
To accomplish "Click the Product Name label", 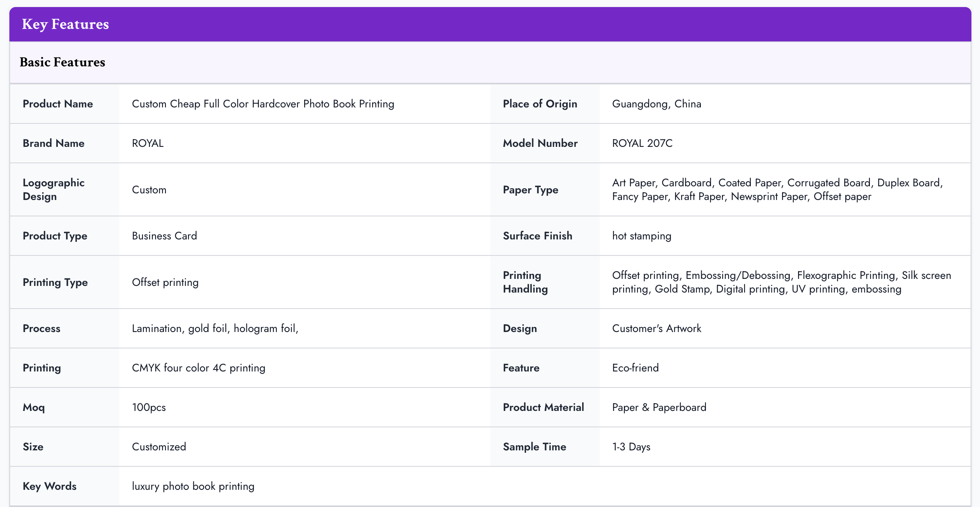I will [x=58, y=104].
